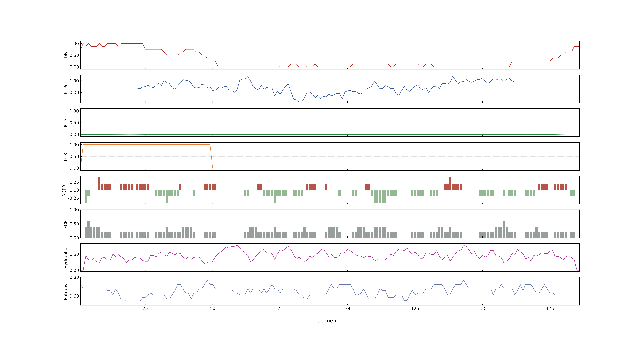The width and height of the screenshot is (644, 343).
Task: Click the -0.25 tick on NCPR axis
Action: (73, 198)
